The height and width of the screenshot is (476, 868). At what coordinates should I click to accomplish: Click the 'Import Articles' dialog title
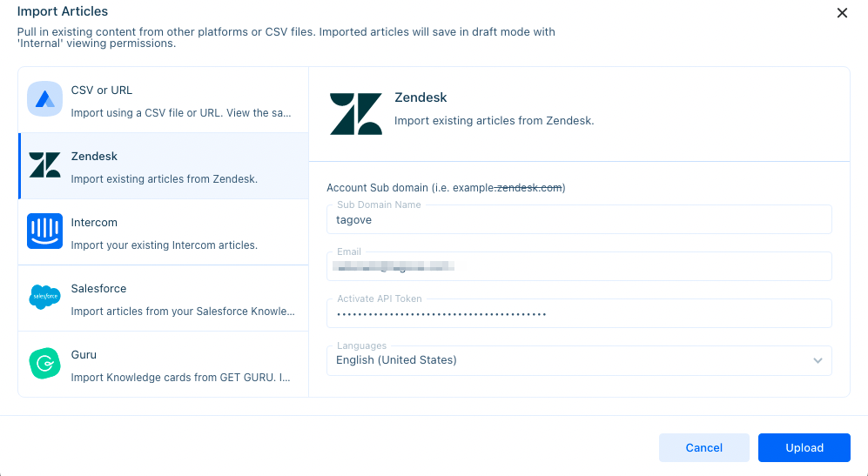tap(63, 11)
